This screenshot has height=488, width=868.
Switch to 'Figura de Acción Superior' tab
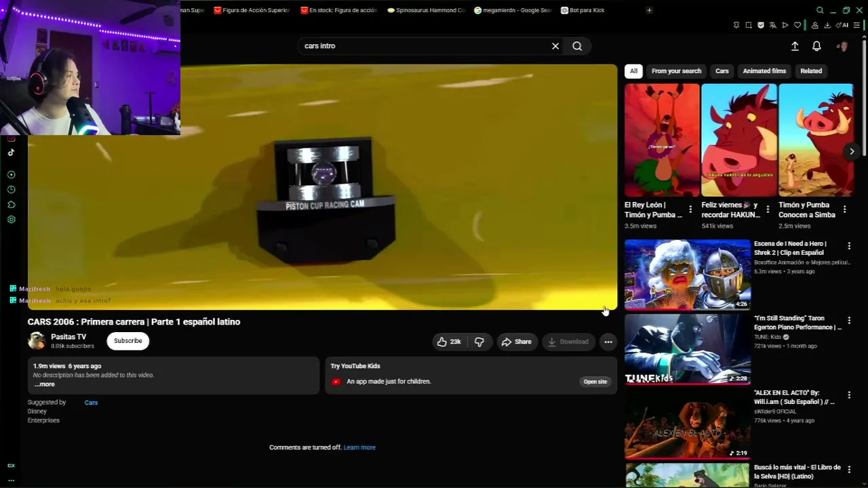click(252, 10)
